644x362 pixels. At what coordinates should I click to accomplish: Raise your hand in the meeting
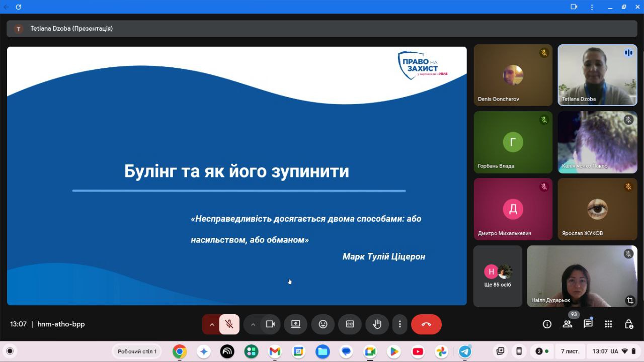(x=377, y=324)
